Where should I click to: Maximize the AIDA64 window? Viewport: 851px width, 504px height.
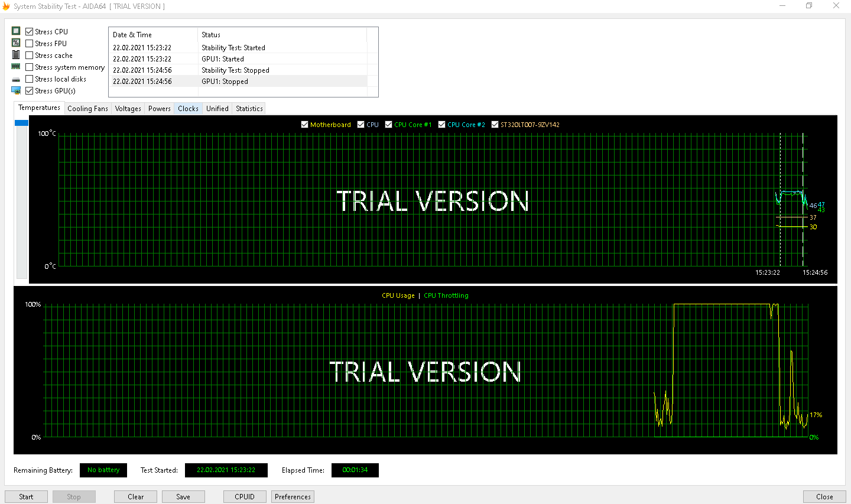[809, 6]
